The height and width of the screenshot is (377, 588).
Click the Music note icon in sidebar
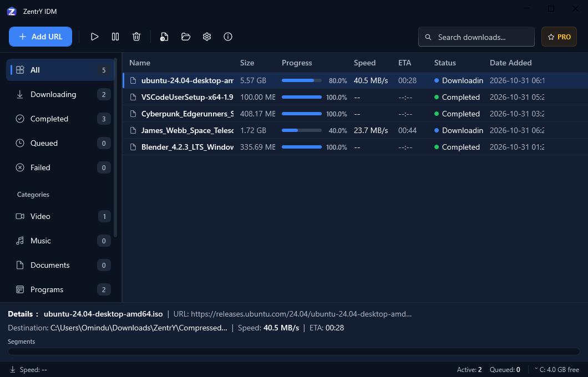[20, 241]
